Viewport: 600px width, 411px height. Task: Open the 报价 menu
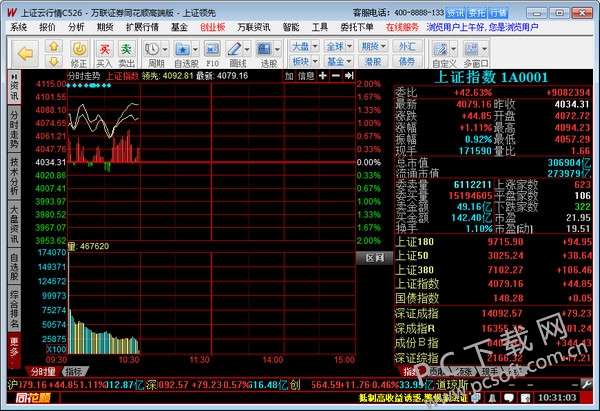click(47, 27)
